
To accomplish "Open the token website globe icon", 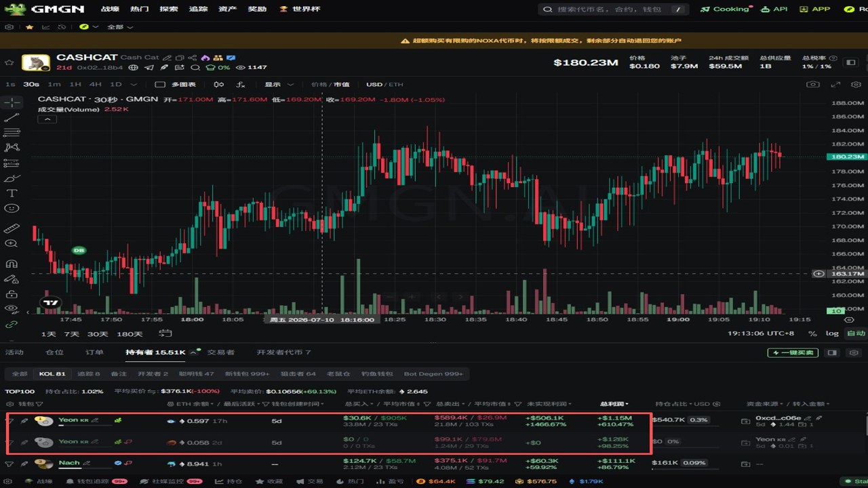I will pos(134,67).
